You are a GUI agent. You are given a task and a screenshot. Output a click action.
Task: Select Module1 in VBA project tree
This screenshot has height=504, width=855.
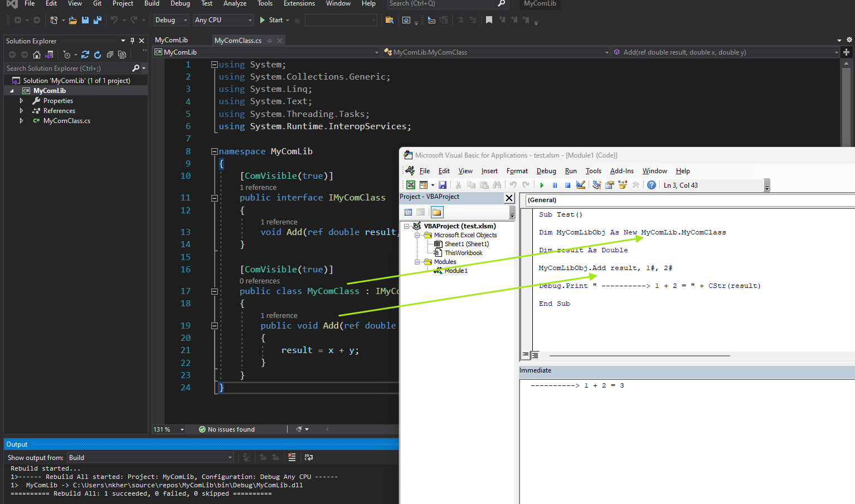click(456, 271)
